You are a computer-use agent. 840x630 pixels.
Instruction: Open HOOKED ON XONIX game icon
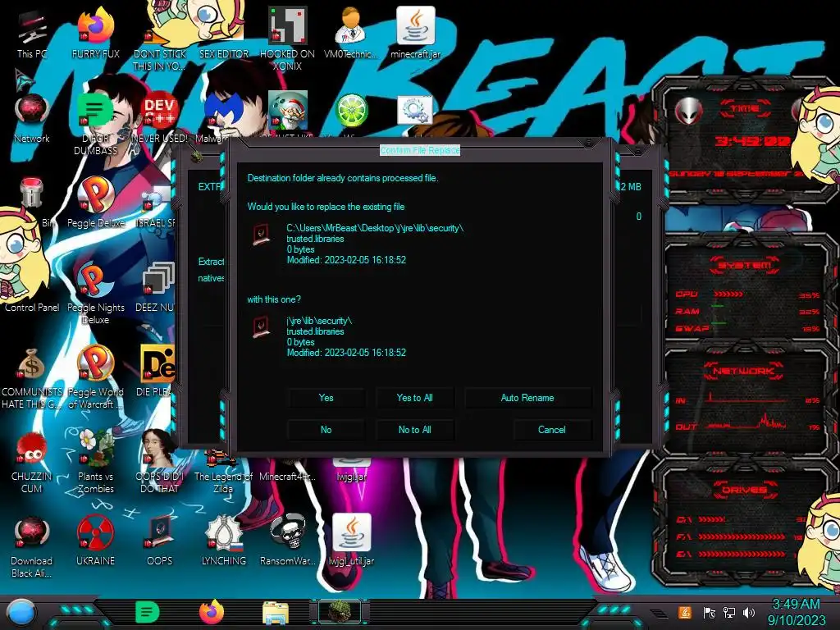tap(288, 39)
